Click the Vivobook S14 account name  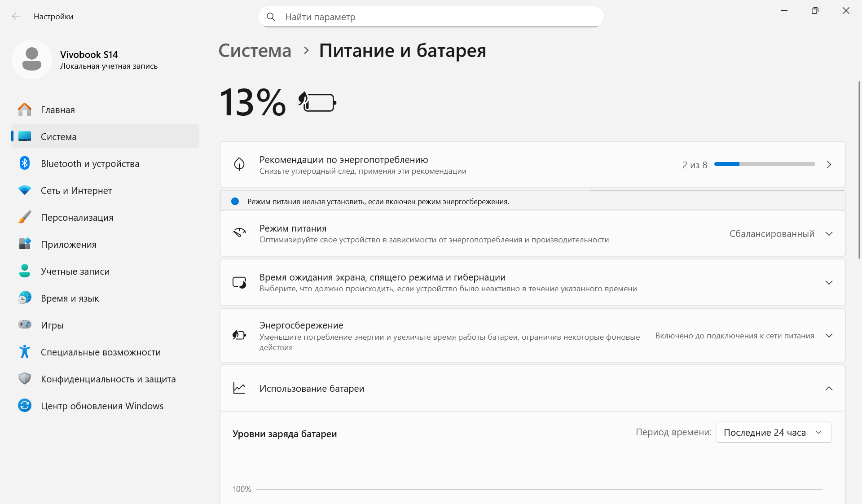89,54
